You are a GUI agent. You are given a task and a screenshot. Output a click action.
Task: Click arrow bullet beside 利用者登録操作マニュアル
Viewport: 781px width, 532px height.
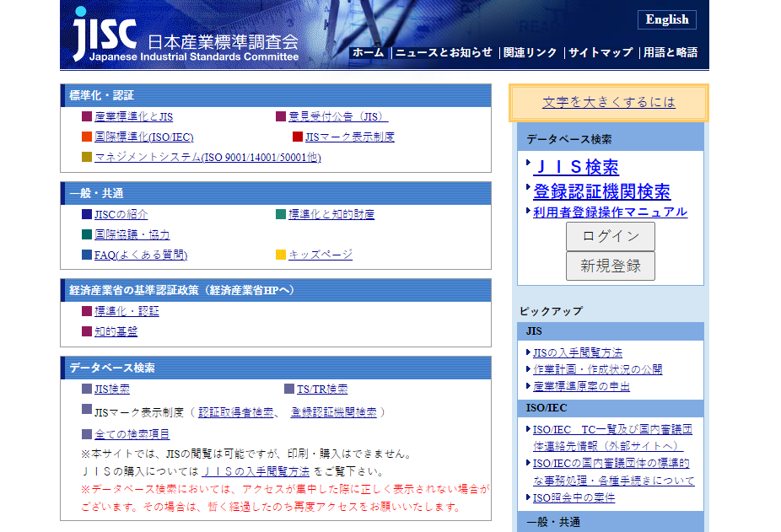[x=528, y=211]
